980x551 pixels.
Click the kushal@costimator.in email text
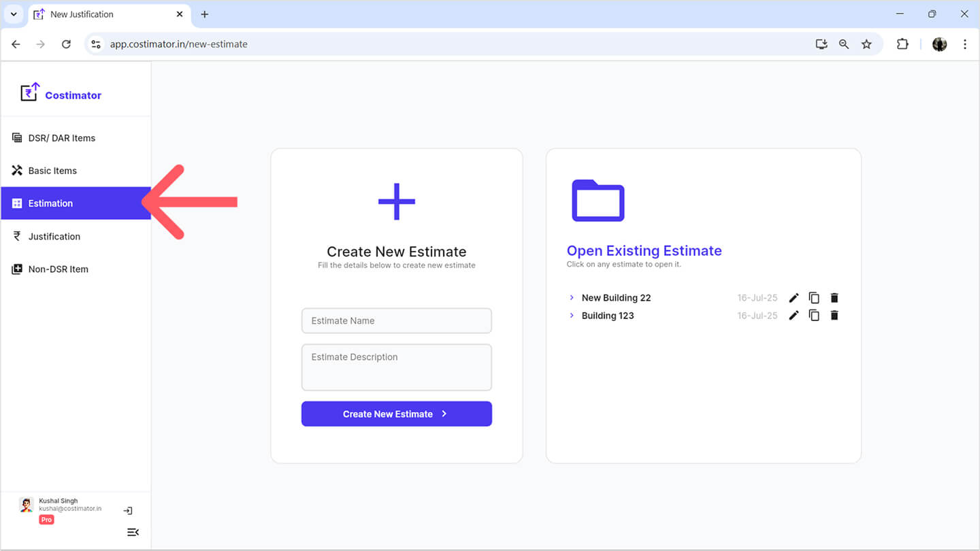pyautogui.click(x=70, y=509)
